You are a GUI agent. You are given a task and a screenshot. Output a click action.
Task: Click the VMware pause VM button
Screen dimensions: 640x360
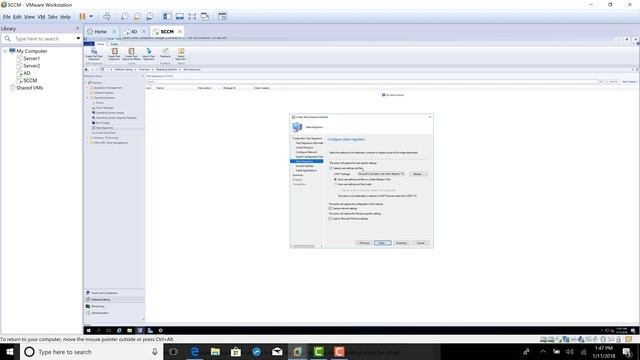tap(82, 17)
